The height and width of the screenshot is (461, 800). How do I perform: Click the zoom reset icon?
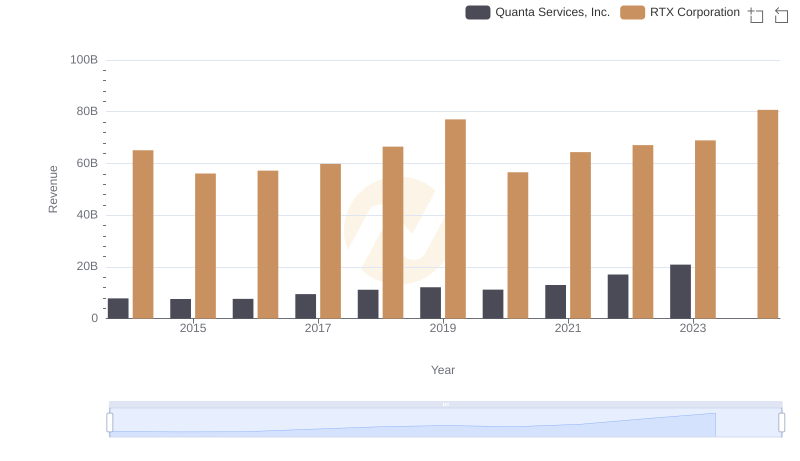click(x=781, y=15)
